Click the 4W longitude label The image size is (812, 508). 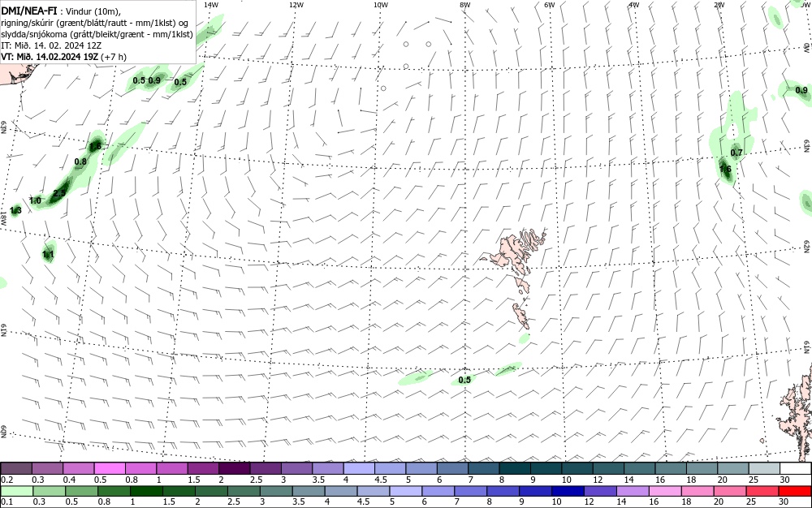point(634,5)
